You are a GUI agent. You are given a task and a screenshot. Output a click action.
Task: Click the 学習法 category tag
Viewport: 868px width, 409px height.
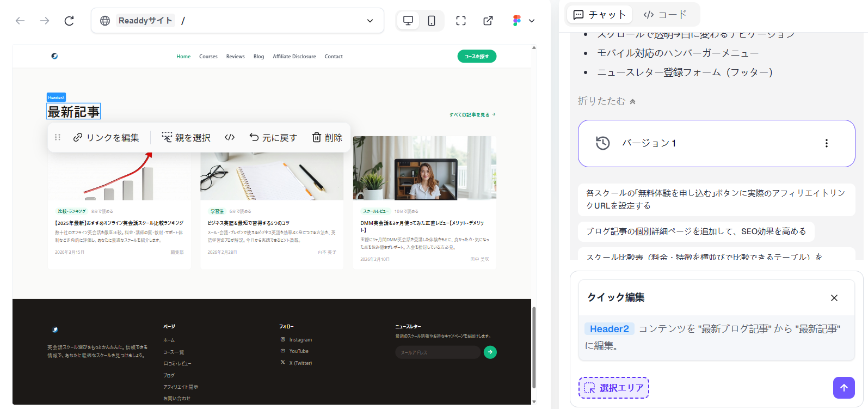217,211
